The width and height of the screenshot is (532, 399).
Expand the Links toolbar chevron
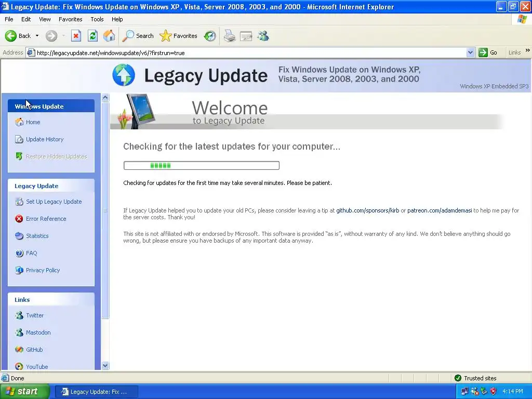pos(527,50)
